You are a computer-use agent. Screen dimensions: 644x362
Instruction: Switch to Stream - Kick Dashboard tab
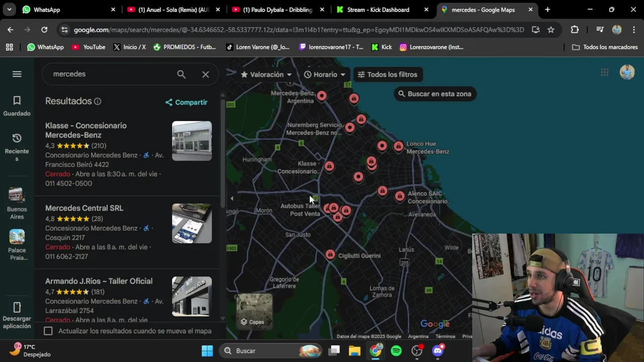[x=382, y=10]
